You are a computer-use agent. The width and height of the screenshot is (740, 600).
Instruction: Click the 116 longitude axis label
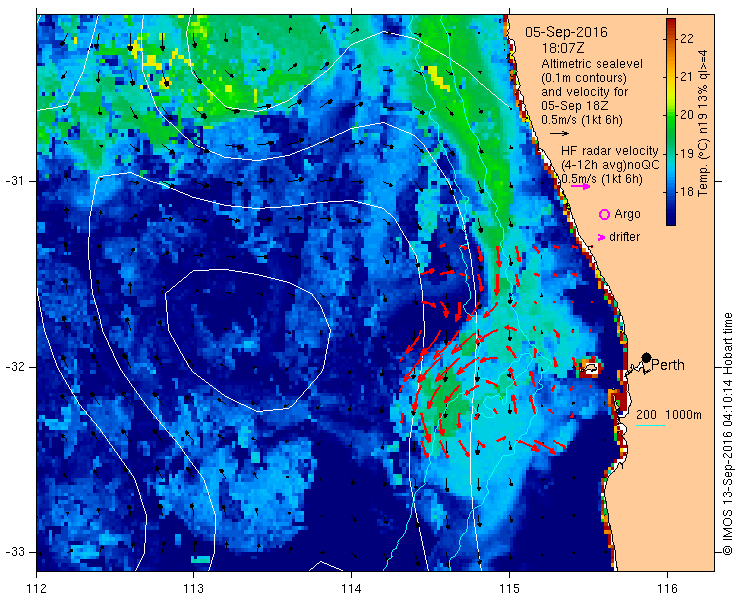click(667, 589)
